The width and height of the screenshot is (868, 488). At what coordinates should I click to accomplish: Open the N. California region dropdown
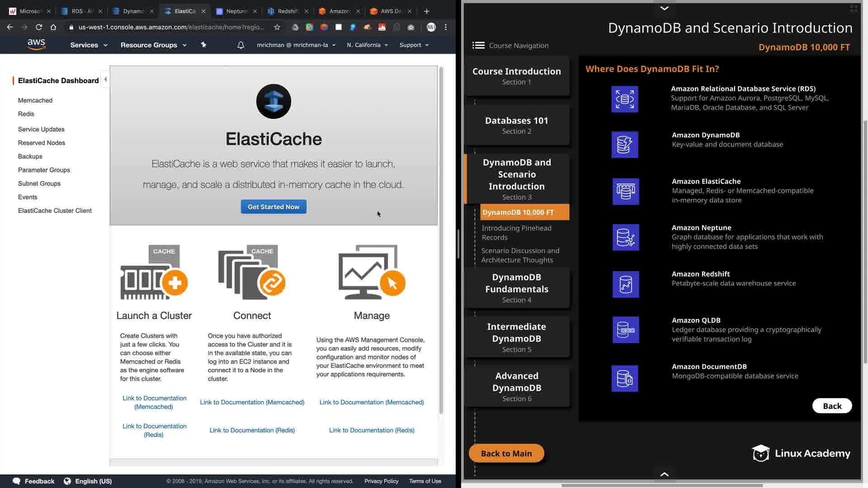pyautogui.click(x=367, y=45)
